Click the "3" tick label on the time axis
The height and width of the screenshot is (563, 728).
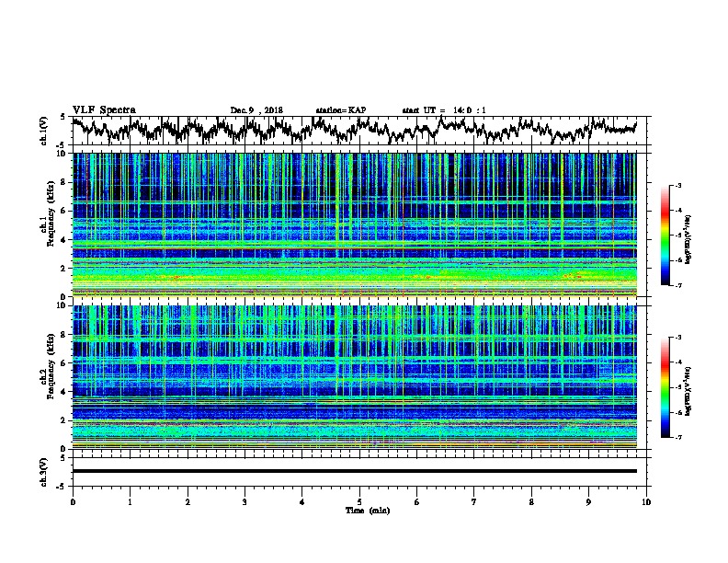tap(245, 502)
